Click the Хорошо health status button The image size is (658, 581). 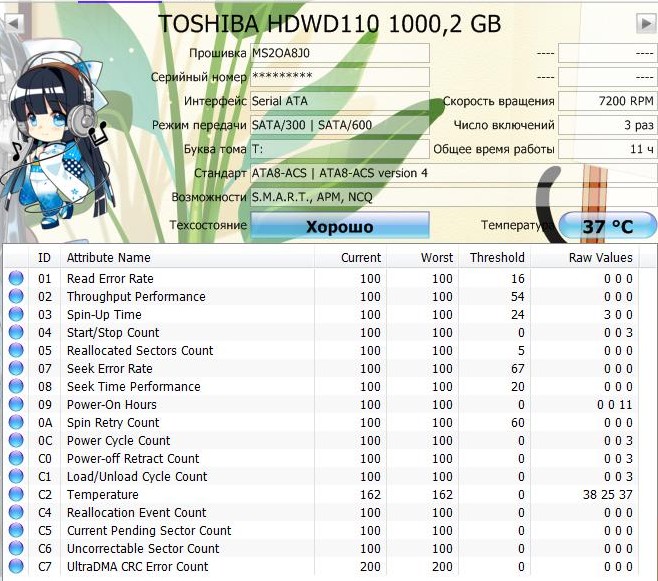coord(340,226)
